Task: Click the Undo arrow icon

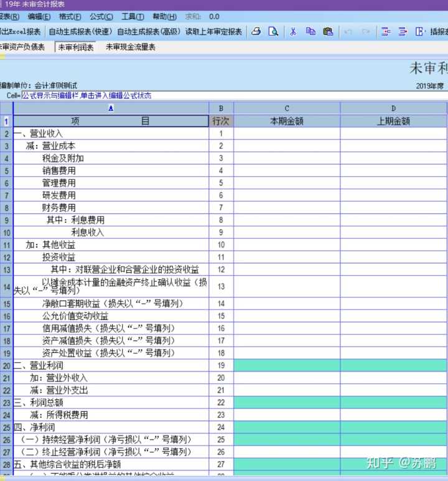Action: pos(348,32)
